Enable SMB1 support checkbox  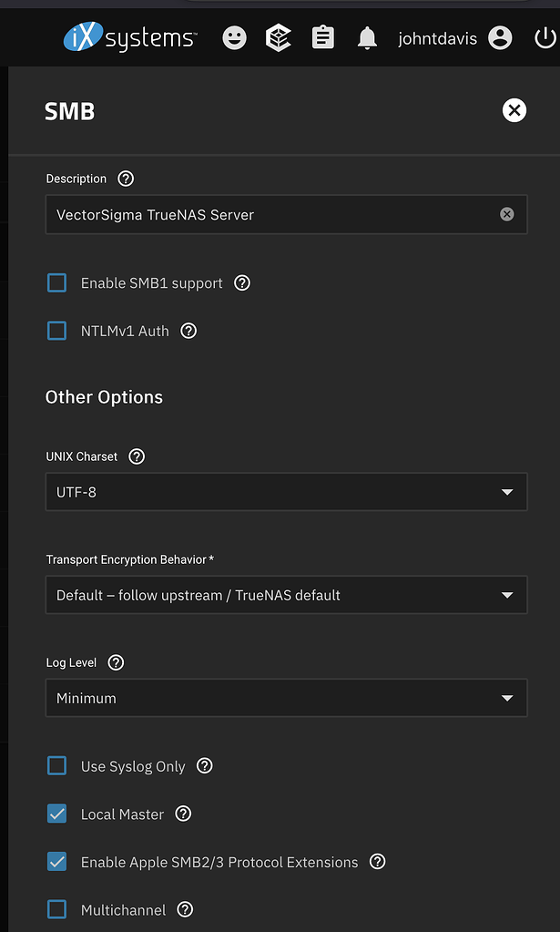(57, 282)
